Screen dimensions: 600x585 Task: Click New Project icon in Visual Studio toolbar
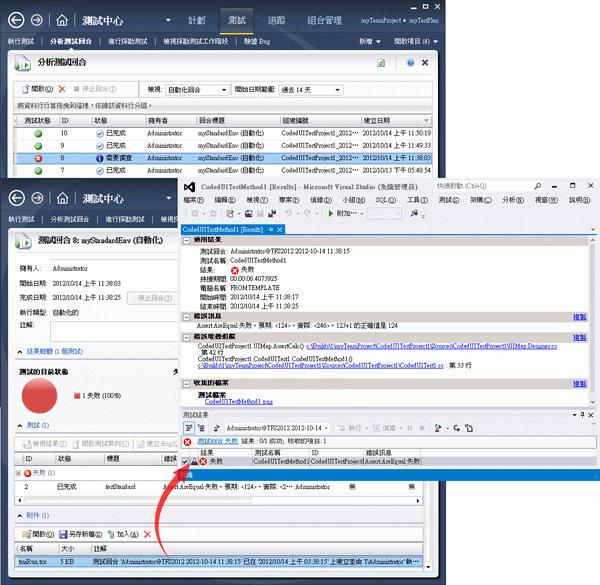pyautogui.click(x=230, y=213)
